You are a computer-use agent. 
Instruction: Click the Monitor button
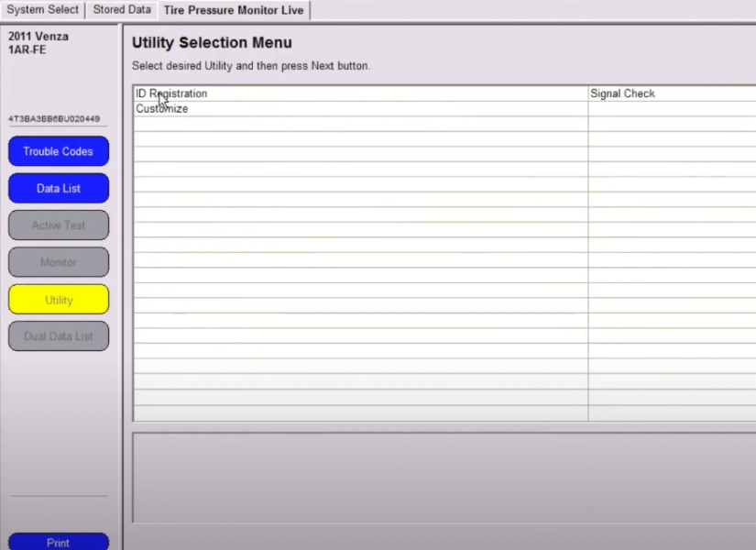point(58,261)
